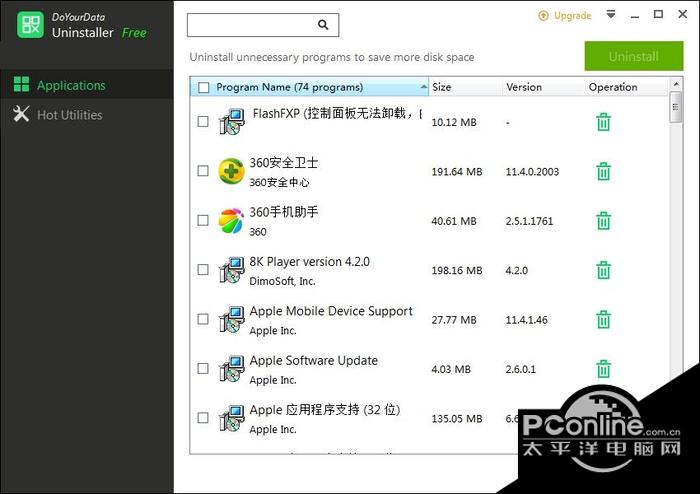The height and width of the screenshot is (494, 700).
Task: Click the DimoSoft, Inc. publisher text
Action: click(282, 281)
